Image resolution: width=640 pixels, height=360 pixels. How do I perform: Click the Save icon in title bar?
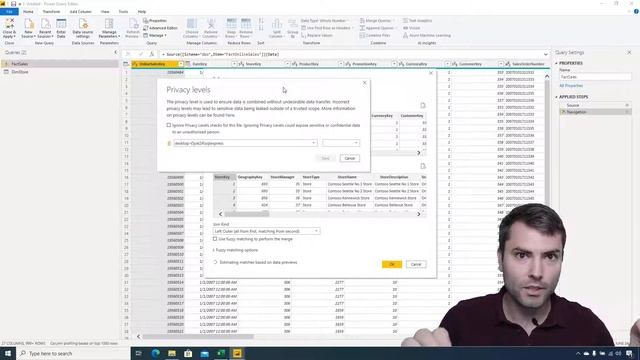[13, 4]
